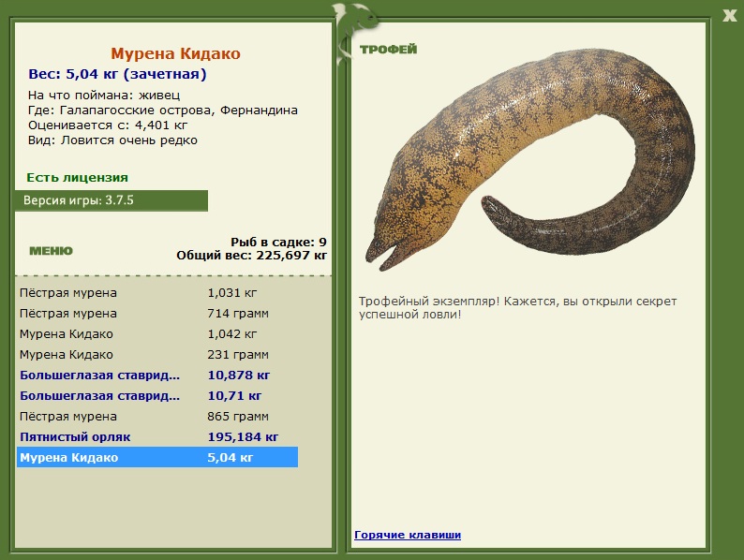Click the Рыб в садке: 9 text
This screenshot has width=744, height=560.
(278, 243)
